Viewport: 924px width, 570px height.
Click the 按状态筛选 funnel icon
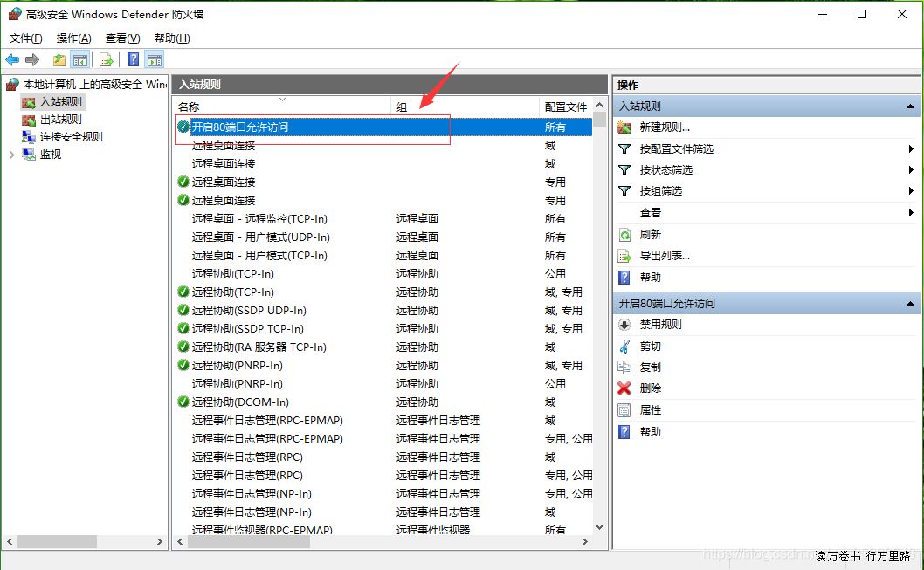(624, 170)
